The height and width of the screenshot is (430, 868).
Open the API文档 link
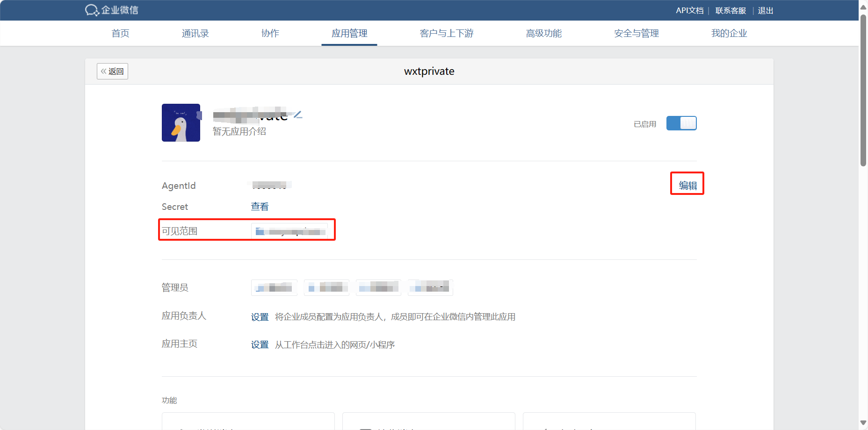(x=690, y=10)
